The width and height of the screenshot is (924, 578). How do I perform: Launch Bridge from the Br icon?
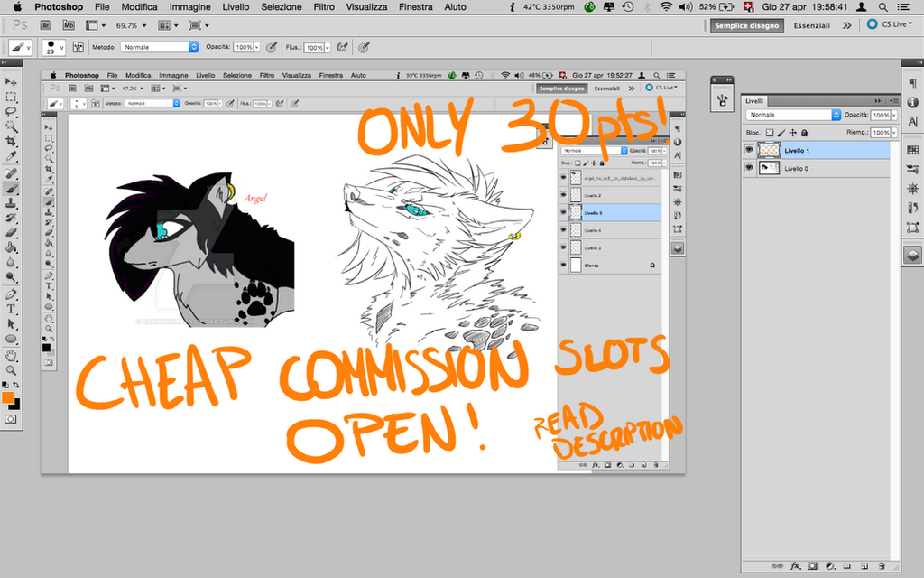(45, 25)
